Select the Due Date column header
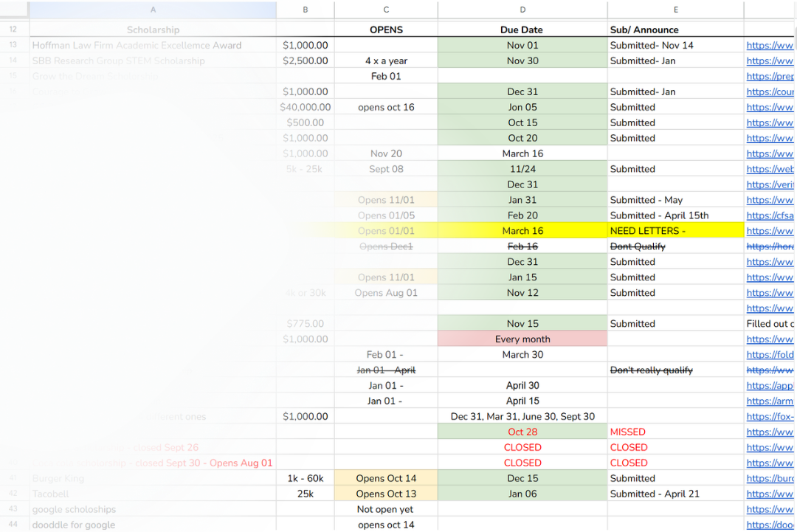The width and height of the screenshot is (797, 532). 522,30
